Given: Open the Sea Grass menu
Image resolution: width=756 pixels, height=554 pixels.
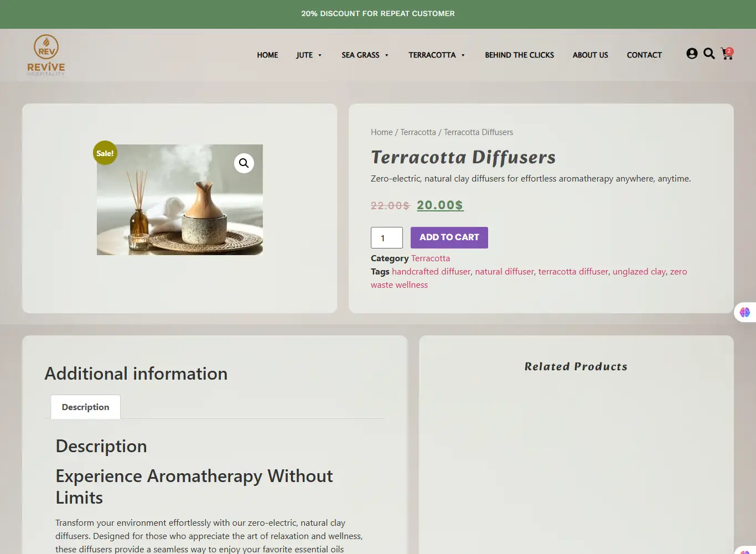Looking at the screenshot, I should pos(360,55).
